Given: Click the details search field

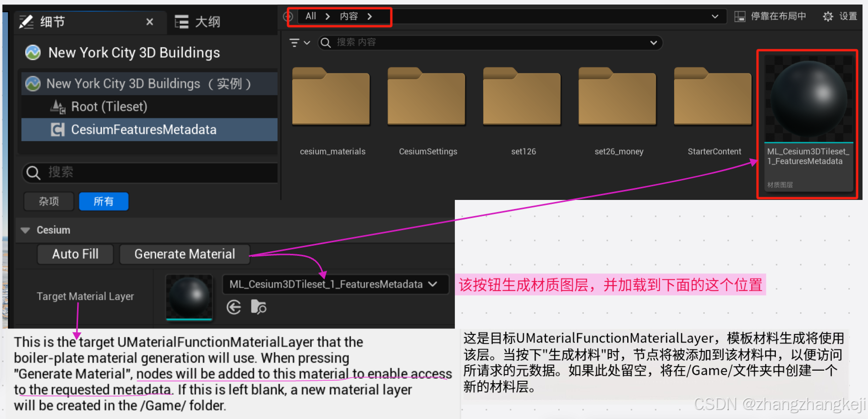Looking at the screenshot, I should [150, 172].
